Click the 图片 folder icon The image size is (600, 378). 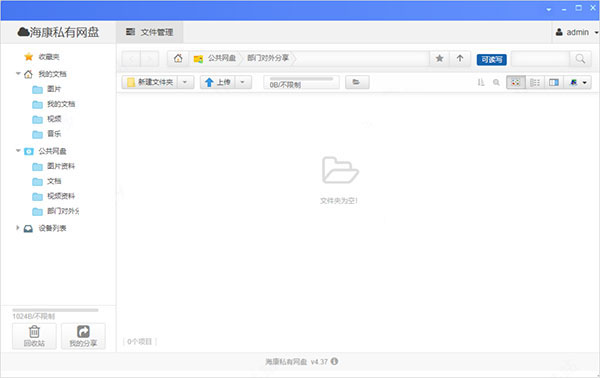pos(38,90)
